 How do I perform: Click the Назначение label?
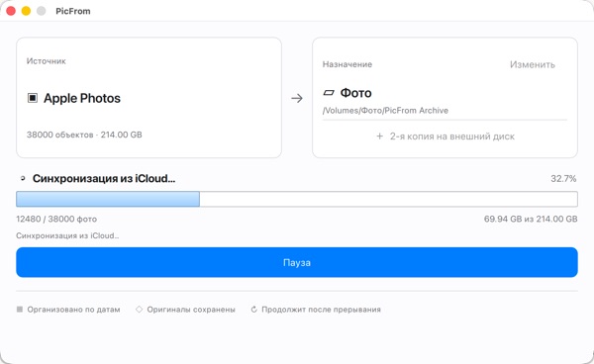pos(347,64)
